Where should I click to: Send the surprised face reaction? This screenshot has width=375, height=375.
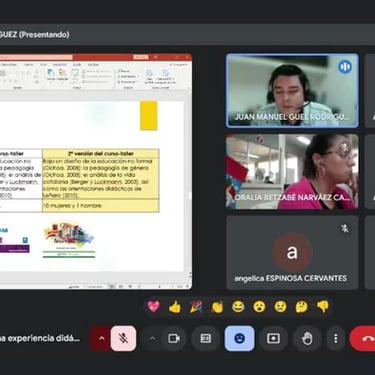pyautogui.click(x=259, y=306)
